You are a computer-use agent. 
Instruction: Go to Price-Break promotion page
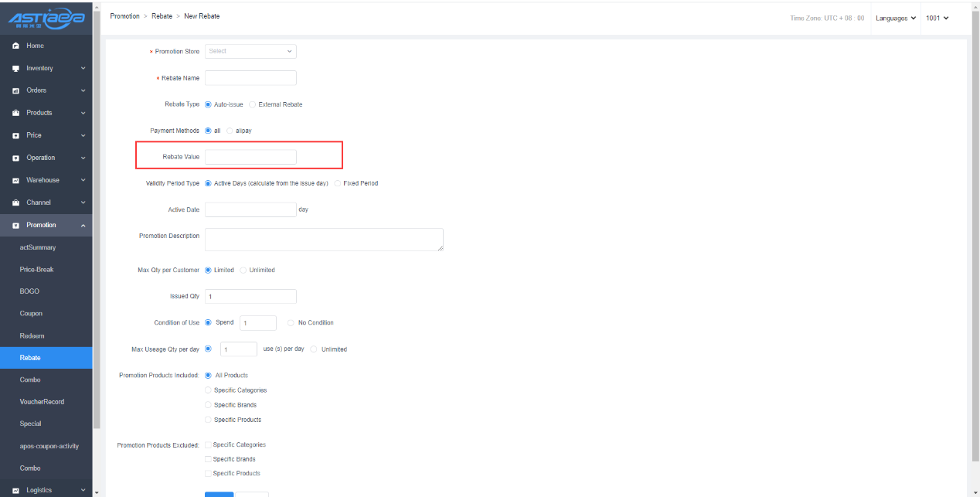click(36, 270)
